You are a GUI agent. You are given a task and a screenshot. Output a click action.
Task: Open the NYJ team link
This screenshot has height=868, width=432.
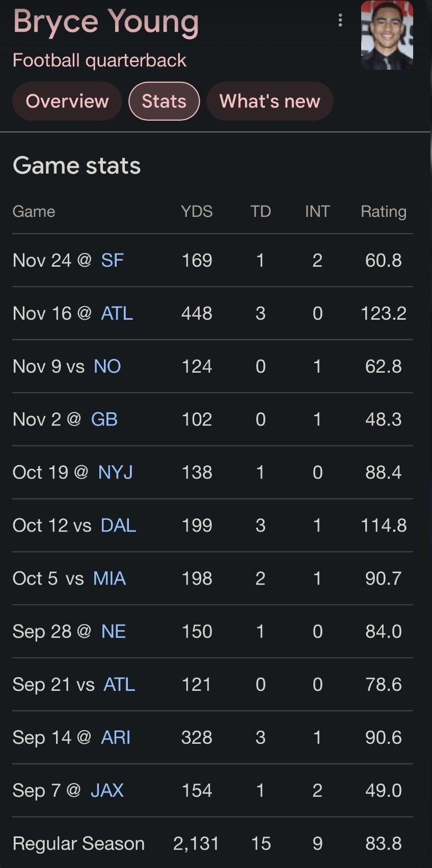coord(115,472)
